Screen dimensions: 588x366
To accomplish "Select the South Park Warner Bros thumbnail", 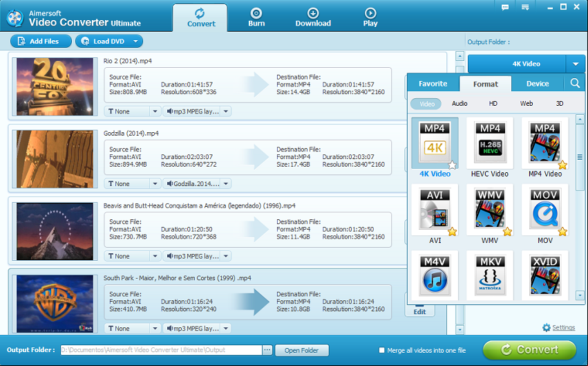I will pyautogui.click(x=55, y=304).
